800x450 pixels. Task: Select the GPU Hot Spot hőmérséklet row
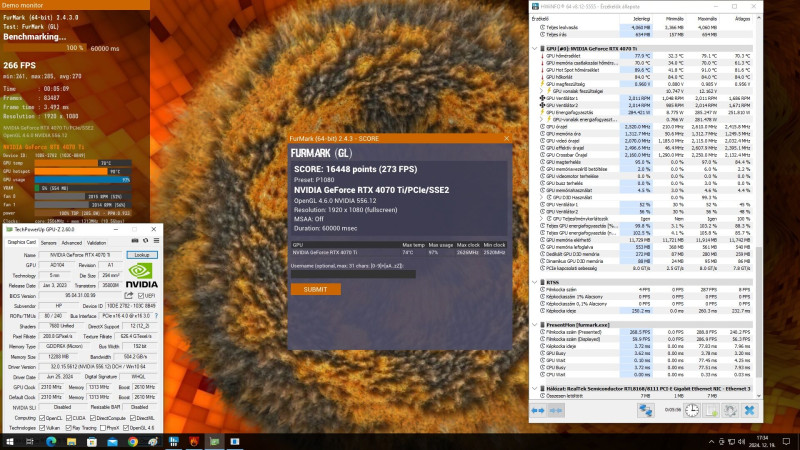tap(645, 70)
